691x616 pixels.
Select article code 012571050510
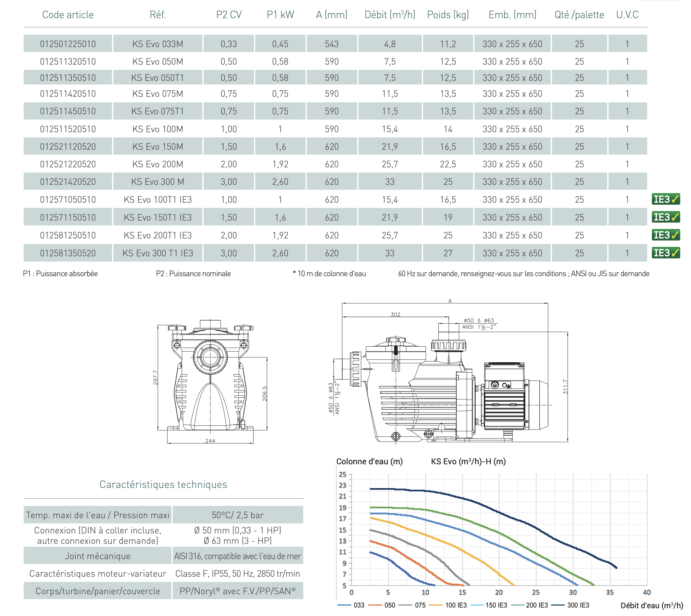click(68, 199)
